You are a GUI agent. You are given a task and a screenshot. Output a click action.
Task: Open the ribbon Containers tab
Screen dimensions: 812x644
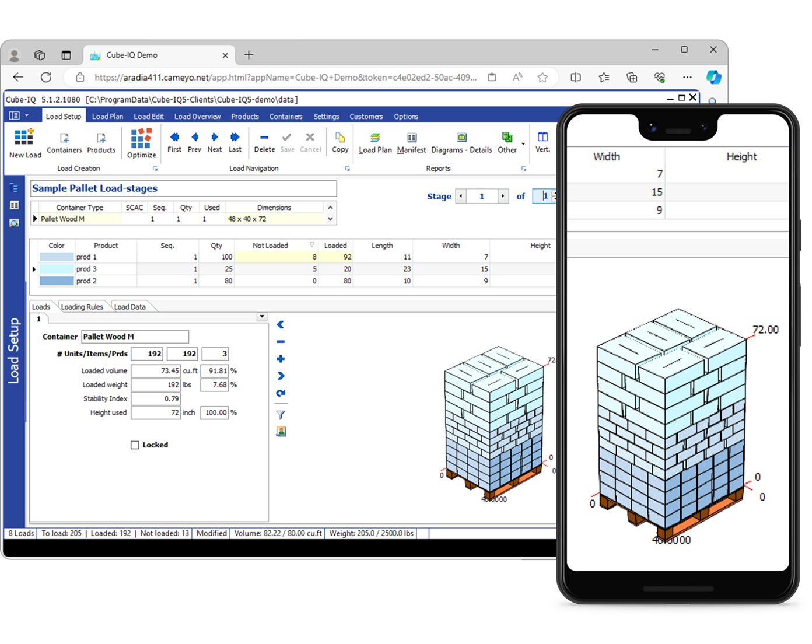(x=286, y=116)
